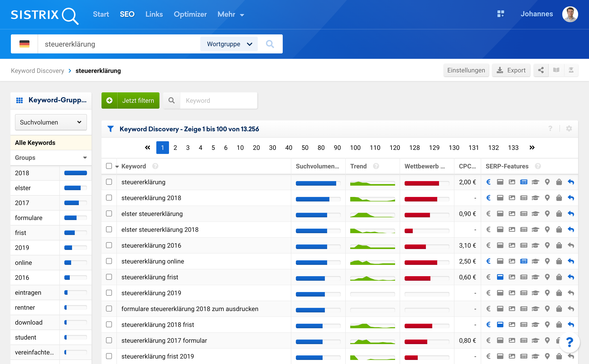Open the Links navigation item
The height and width of the screenshot is (364, 589).
pos(154,14)
